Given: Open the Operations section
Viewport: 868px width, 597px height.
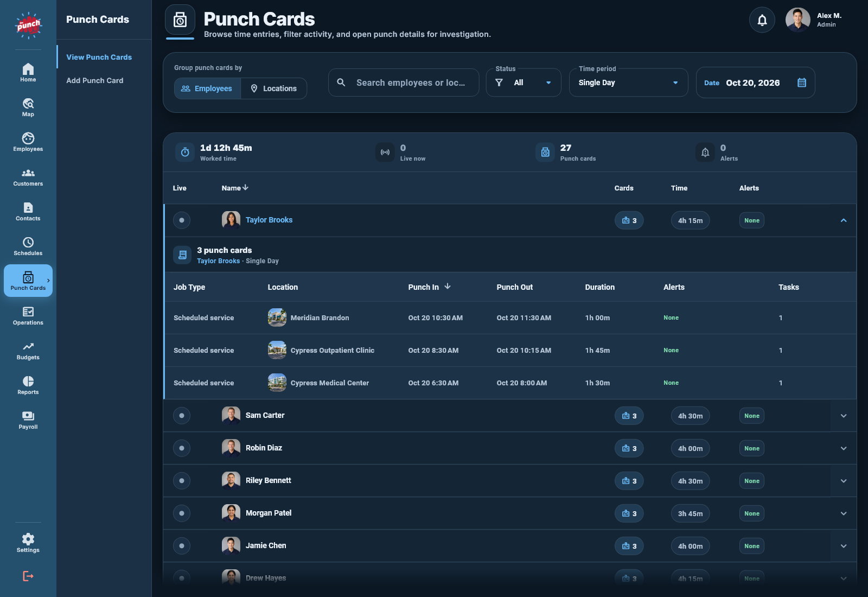Looking at the screenshot, I should click(28, 316).
